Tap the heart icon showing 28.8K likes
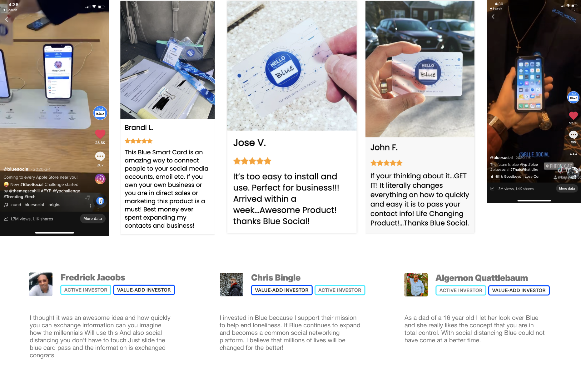This screenshot has height=392, width=581. pos(100,134)
